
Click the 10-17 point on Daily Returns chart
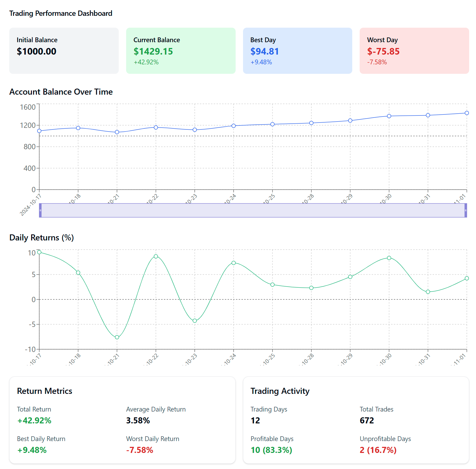pyautogui.click(x=39, y=252)
